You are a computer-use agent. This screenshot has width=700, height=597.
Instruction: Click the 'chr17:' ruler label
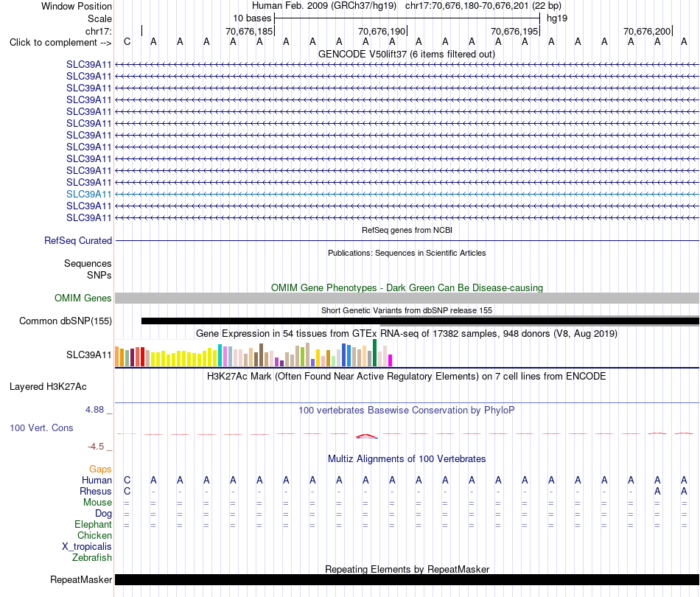coord(98,31)
